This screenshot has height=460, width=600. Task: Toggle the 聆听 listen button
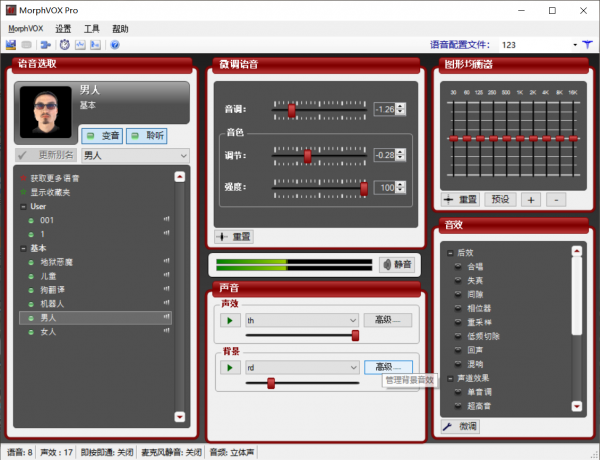click(x=147, y=136)
